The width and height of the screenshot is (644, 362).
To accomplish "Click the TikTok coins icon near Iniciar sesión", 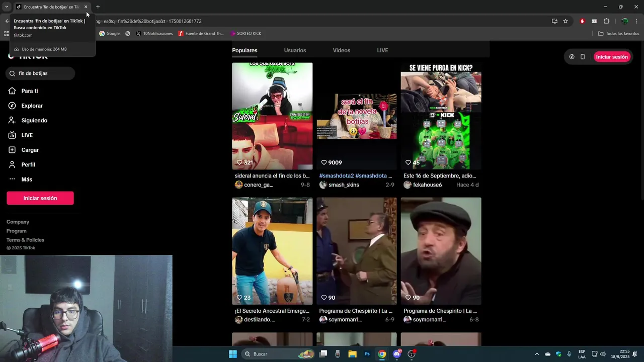I will coord(572,57).
